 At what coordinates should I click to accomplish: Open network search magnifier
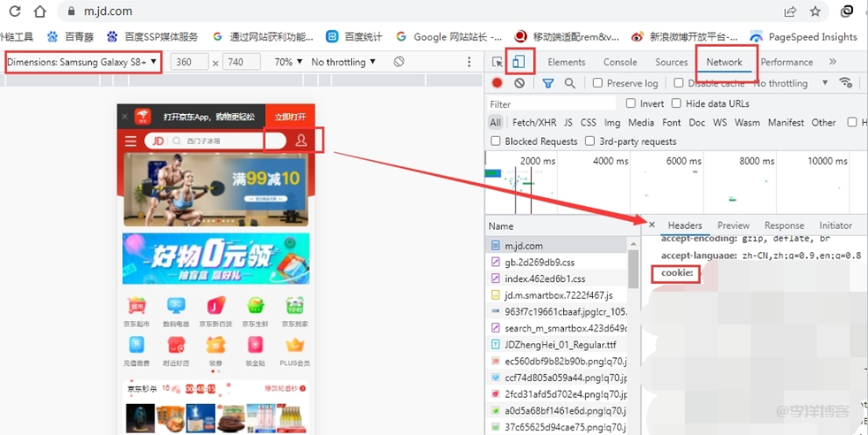(570, 83)
